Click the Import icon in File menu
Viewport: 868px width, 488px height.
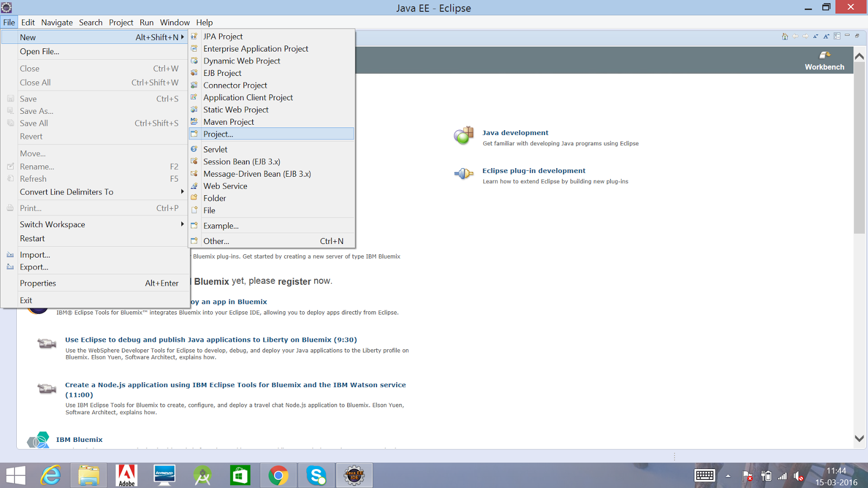[10, 254]
